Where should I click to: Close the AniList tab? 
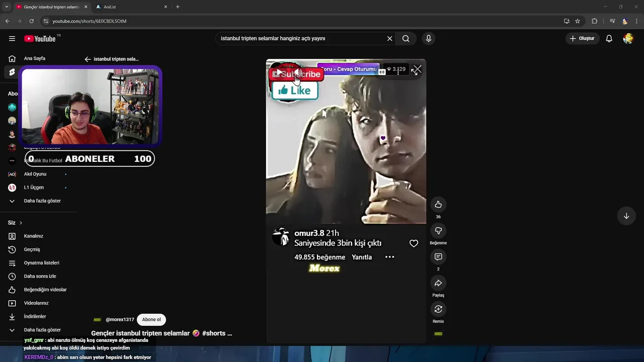166,7
